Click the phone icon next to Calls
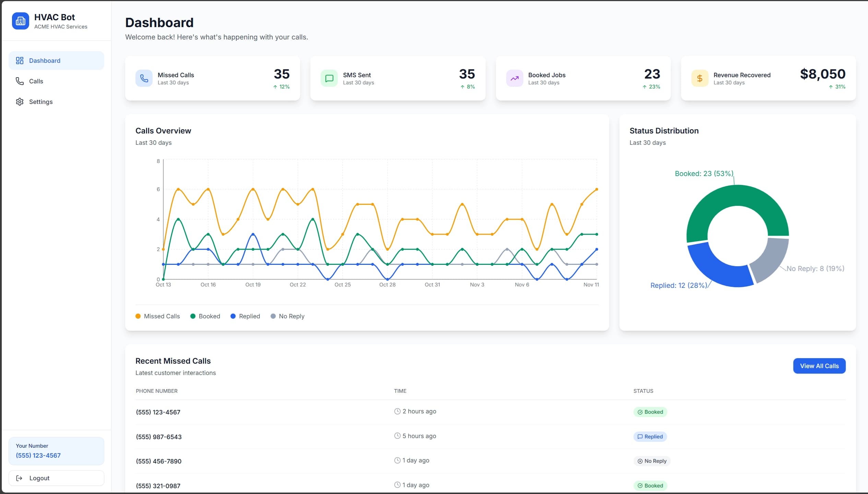868x494 pixels. 20,81
